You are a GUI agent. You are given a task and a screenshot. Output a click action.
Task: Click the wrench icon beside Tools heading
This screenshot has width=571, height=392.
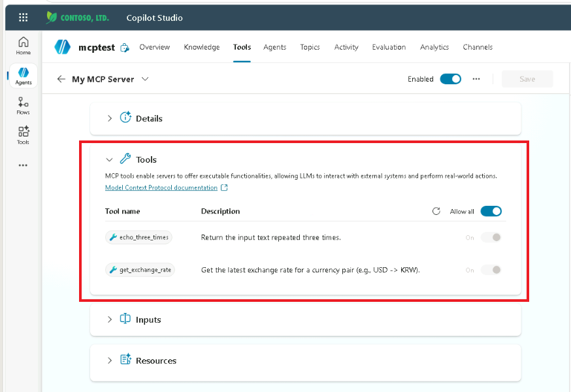[125, 159]
